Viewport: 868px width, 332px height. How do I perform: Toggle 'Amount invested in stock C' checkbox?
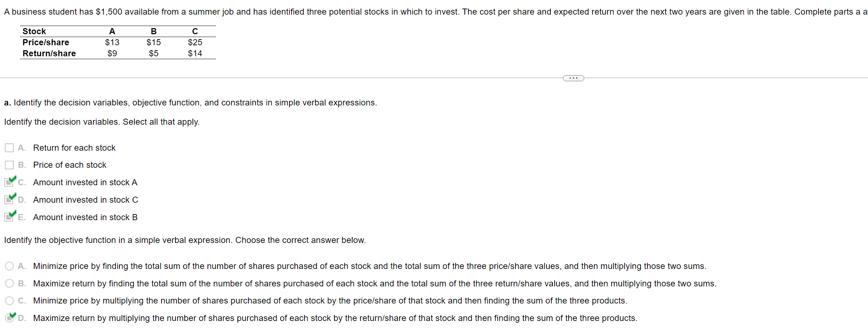9,199
